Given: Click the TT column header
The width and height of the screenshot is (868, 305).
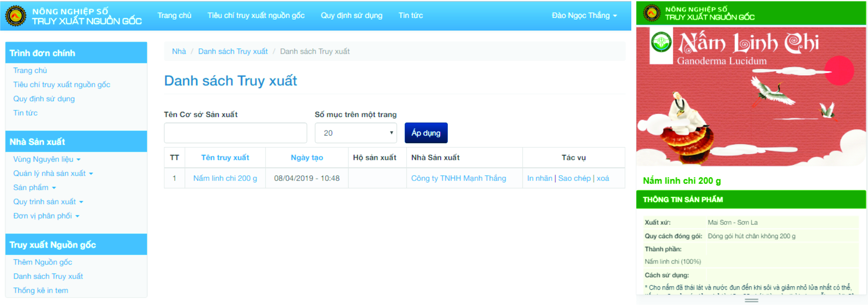Looking at the screenshot, I should 174,158.
